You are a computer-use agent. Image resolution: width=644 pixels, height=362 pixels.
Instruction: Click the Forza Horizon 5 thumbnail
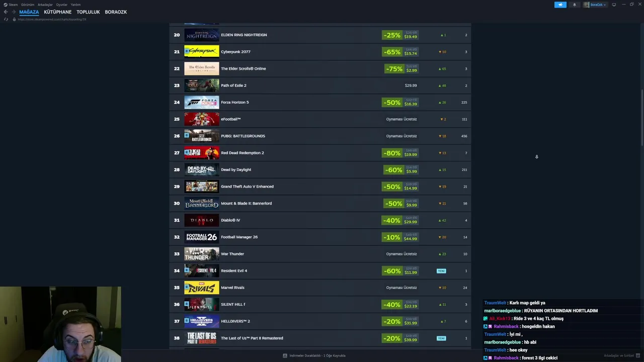(202, 102)
